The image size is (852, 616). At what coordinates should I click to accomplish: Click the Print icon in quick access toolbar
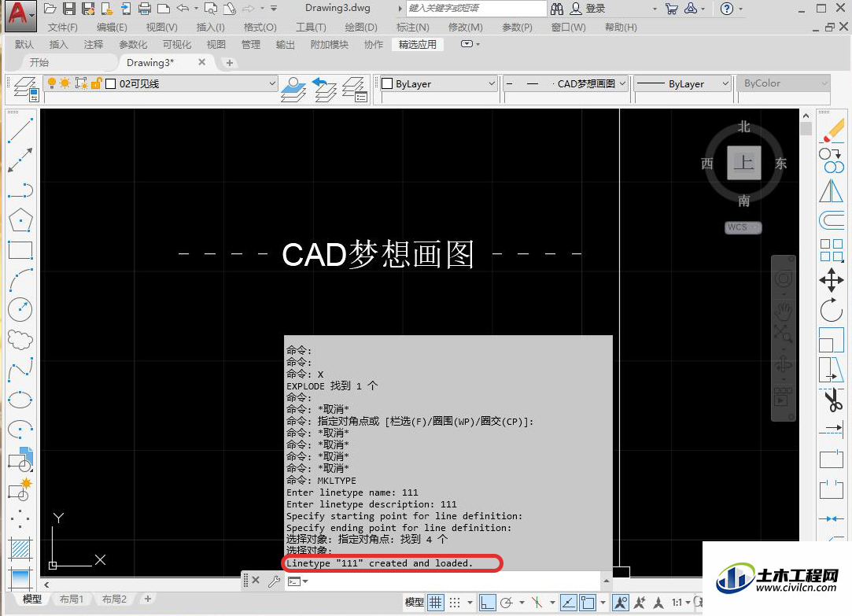tap(145, 8)
